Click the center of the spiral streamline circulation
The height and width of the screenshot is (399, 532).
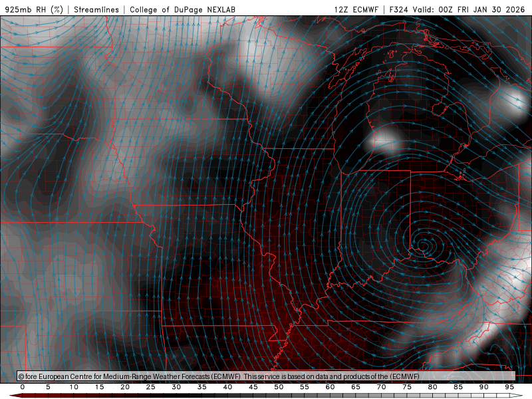tap(424, 245)
